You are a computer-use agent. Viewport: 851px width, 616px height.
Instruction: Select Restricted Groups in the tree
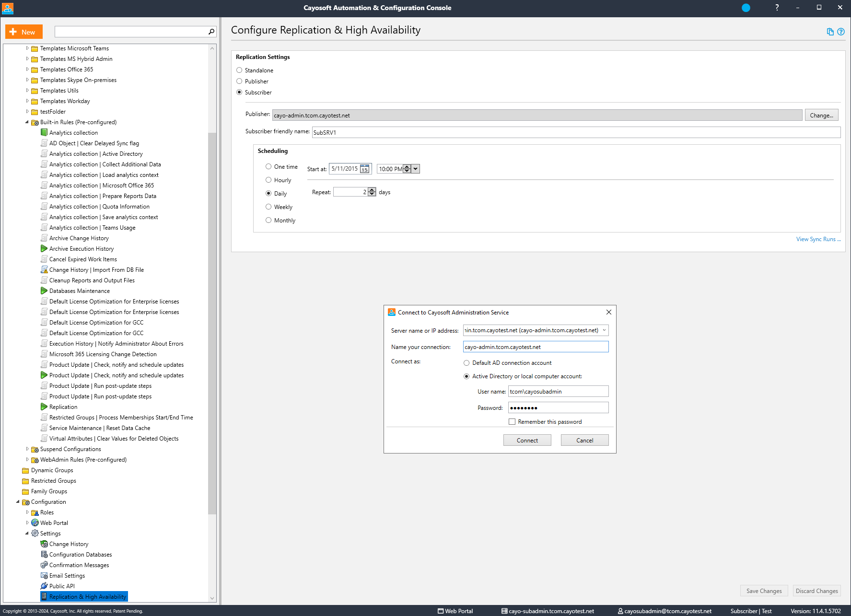[53, 481]
